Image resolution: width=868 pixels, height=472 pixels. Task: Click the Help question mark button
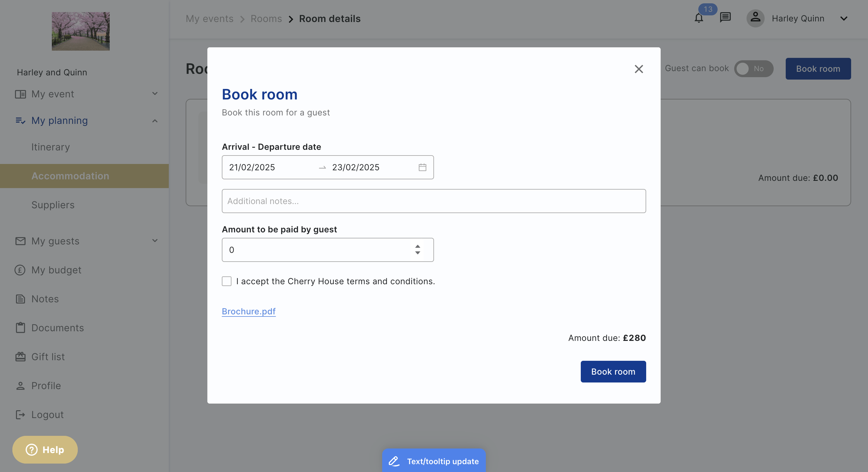[x=45, y=449]
